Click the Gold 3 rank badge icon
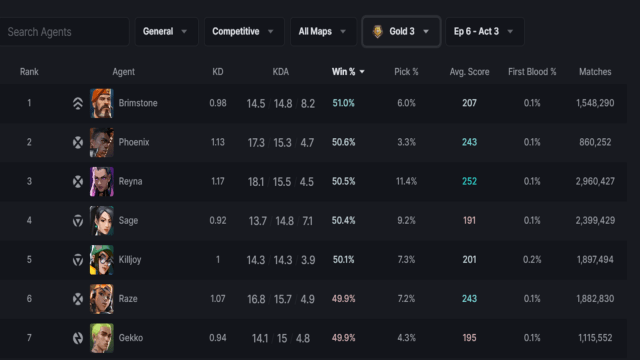Image resolution: width=640 pixels, height=360 pixels. pos(378,31)
